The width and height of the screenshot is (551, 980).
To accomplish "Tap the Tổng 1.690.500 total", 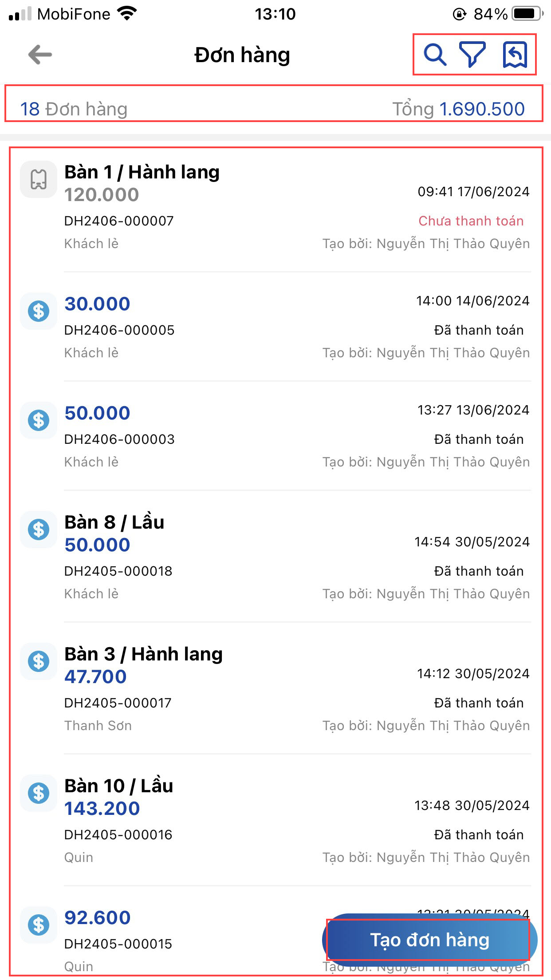I will (x=458, y=109).
